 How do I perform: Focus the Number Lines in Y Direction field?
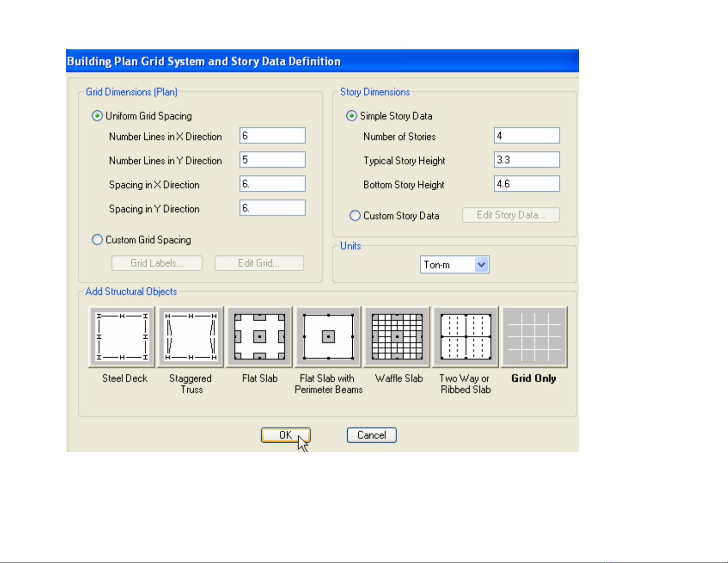[x=272, y=160]
